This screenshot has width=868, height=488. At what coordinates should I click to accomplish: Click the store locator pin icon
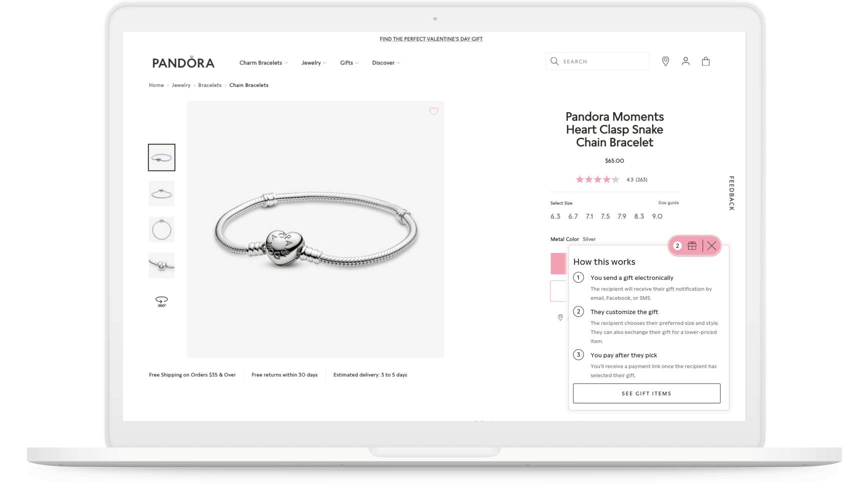pos(665,61)
